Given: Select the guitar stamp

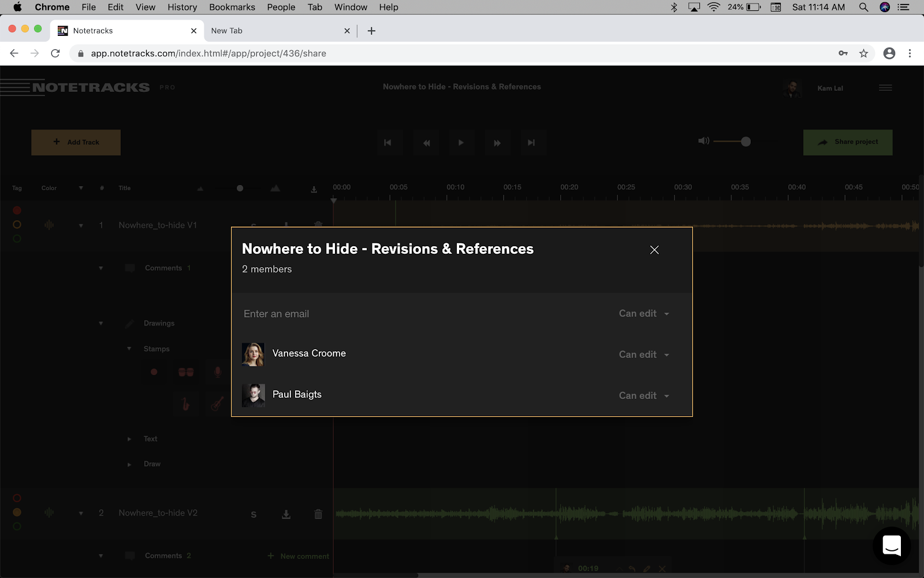Looking at the screenshot, I should pos(218,403).
